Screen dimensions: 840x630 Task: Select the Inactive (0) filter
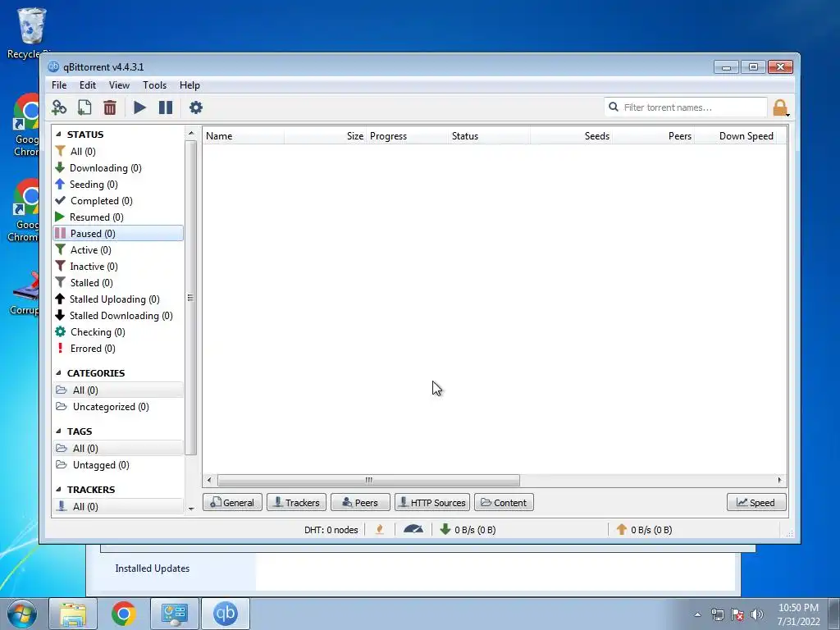click(118, 267)
